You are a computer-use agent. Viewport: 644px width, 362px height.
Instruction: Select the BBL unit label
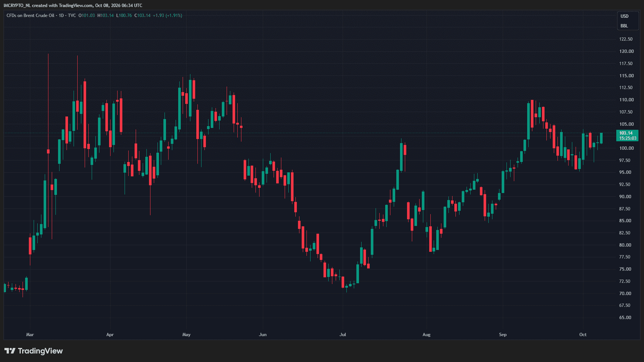coord(624,26)
